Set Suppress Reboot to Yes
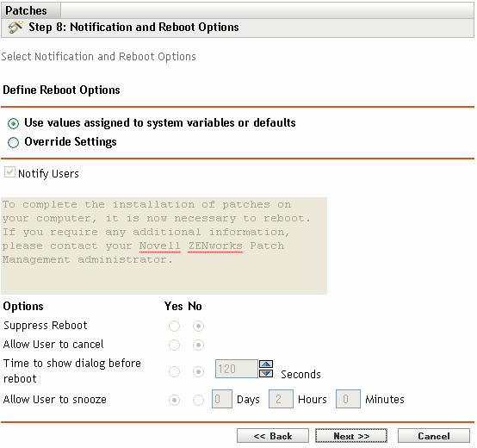The width and height of the screenshot is (477, 448). [174, 327]
